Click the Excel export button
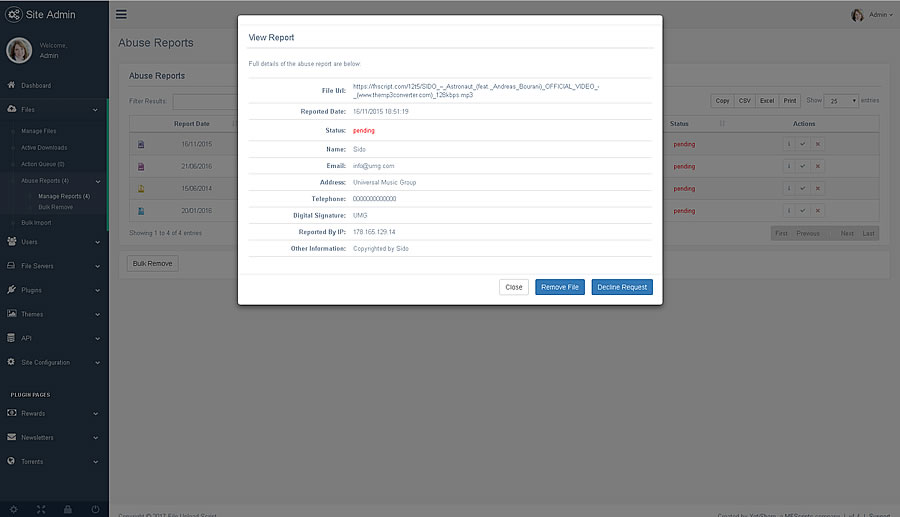The height and width of the screenshot is (517, 900). pos(767,101)
